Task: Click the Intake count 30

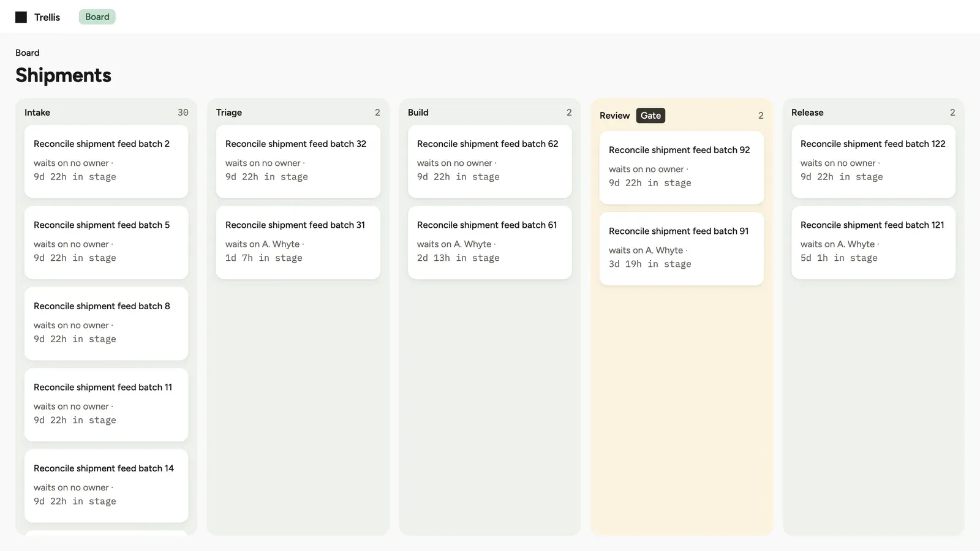Action: (x=183, y=113)
